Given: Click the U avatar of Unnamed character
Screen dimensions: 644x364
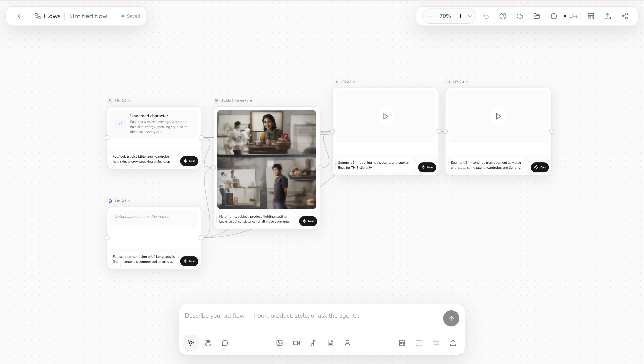Looking at the screenshot, I should point(120,124).
